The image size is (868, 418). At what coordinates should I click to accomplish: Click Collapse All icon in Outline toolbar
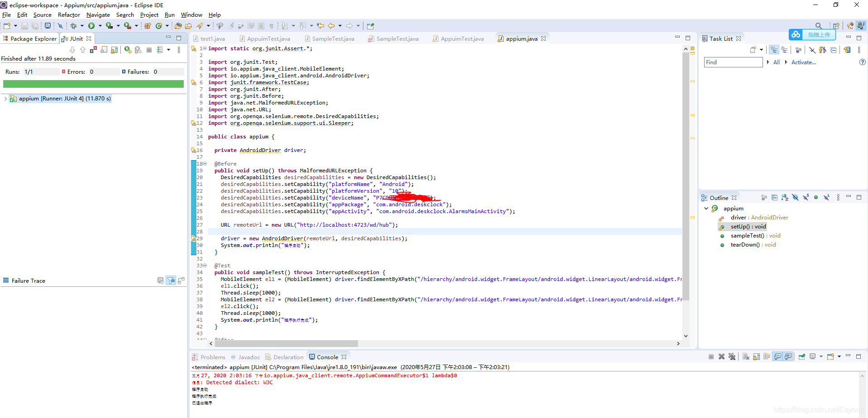(x=775, y=197)
